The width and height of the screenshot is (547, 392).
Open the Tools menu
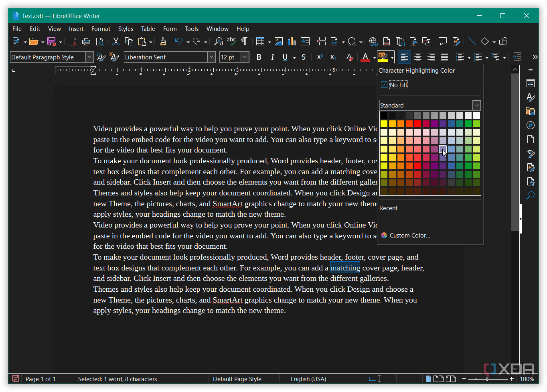pyautogui.click(x=191, y=29)
